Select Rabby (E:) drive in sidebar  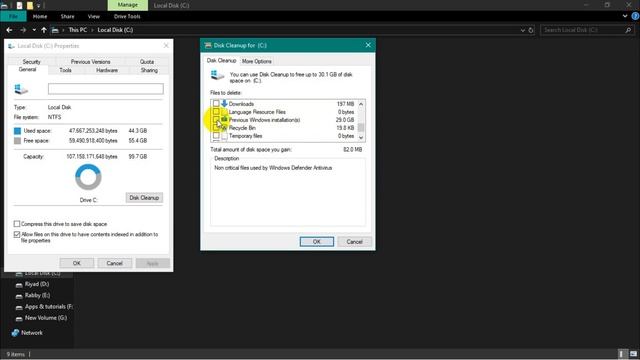point(37,295)
